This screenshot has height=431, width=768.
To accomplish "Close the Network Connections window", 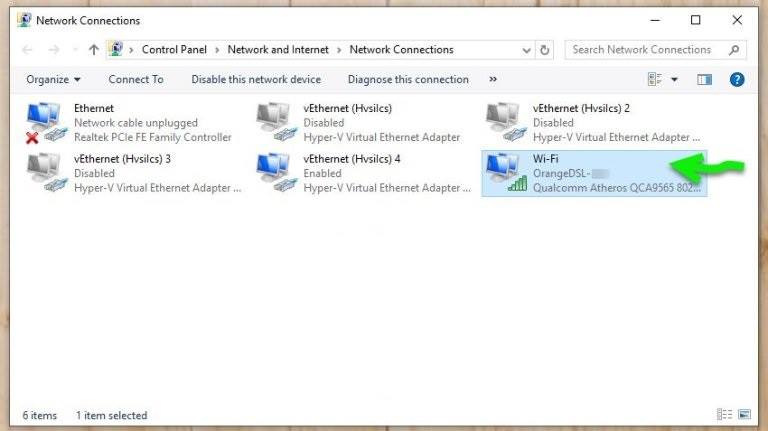I will pos(737,20).
